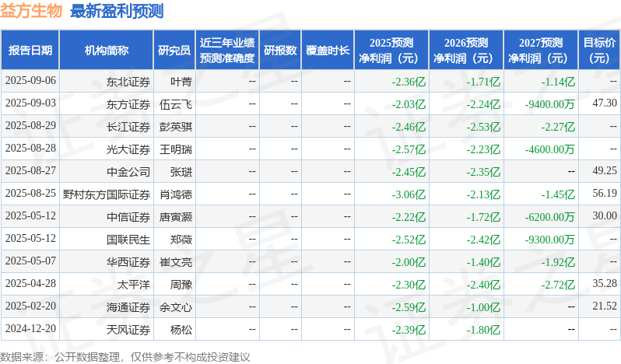
Task: Click the target price 49.25
Action: point(605,171)
